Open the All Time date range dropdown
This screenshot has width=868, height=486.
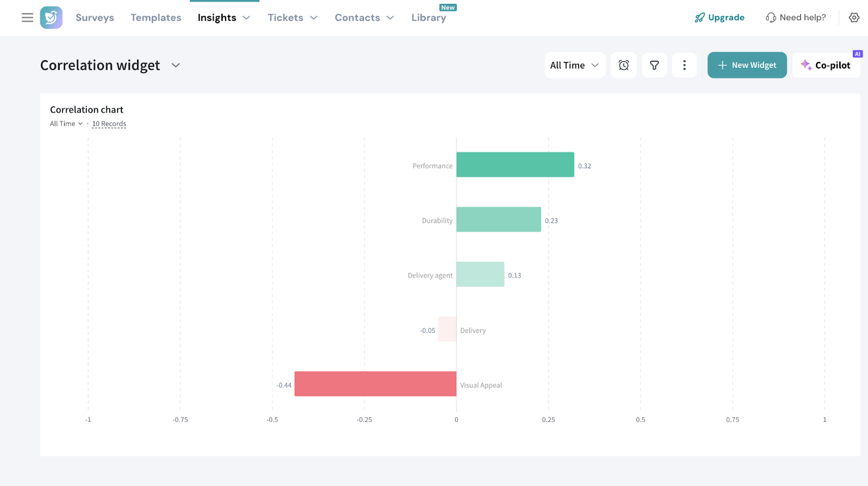574,65
